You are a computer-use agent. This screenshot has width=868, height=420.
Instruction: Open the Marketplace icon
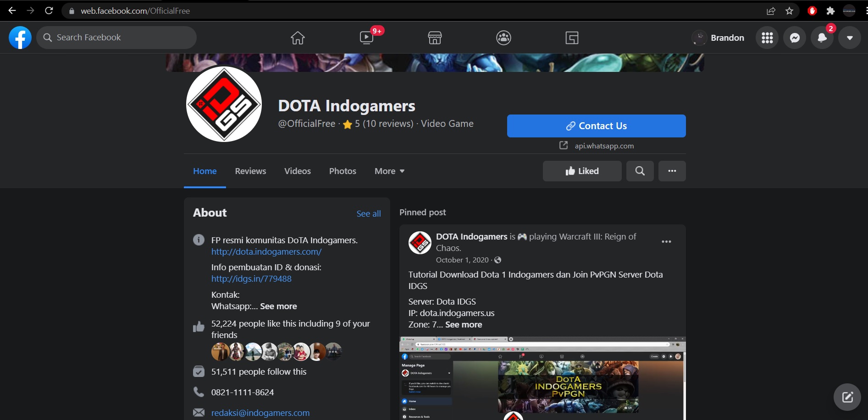pyautogui.click(x=435, y=38)
